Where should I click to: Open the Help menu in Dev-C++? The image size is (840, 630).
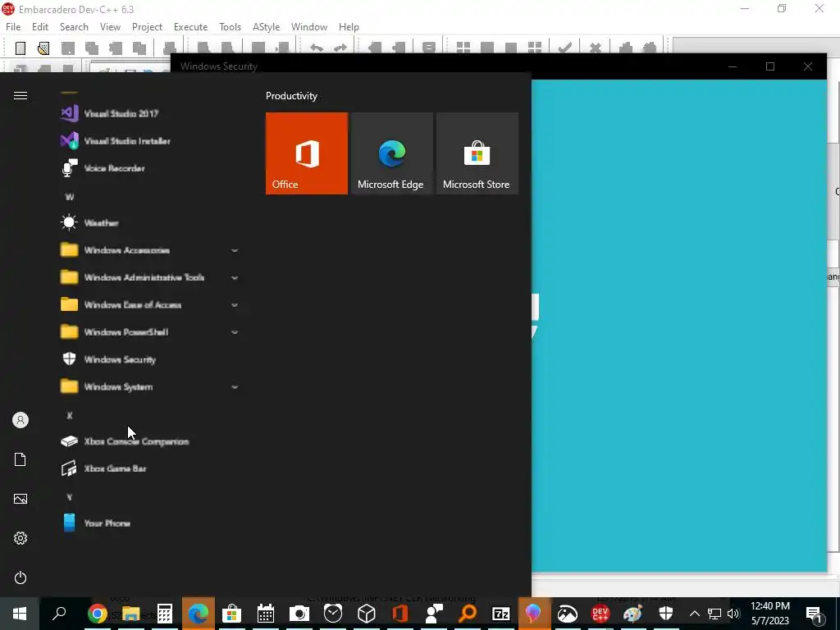(x=349, y=27)
